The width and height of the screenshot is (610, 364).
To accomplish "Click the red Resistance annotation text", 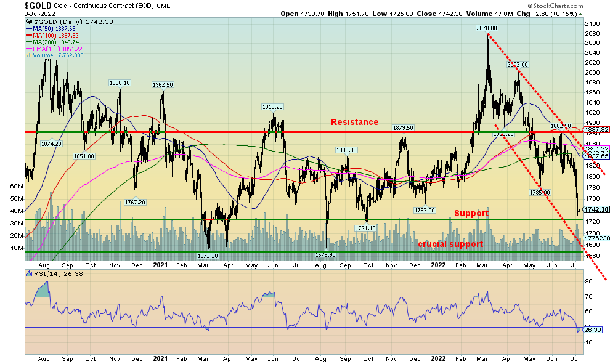I will coord(354,122).
